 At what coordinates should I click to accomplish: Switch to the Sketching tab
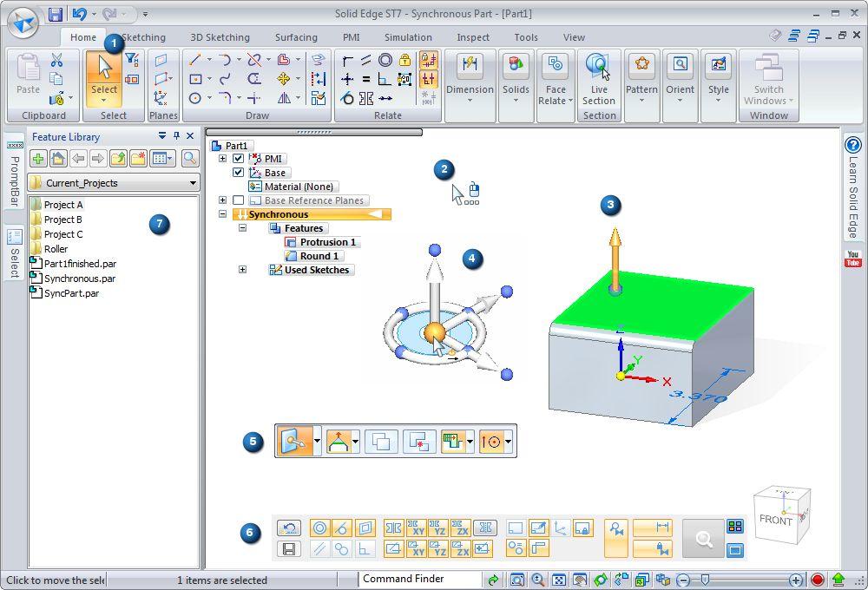(x=143, y=37)
